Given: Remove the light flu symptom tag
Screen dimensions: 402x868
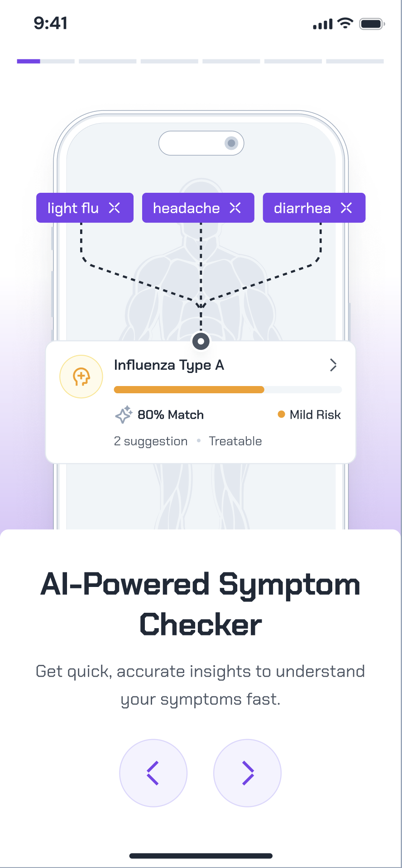Looking at the screenshot, I should 115,208.
